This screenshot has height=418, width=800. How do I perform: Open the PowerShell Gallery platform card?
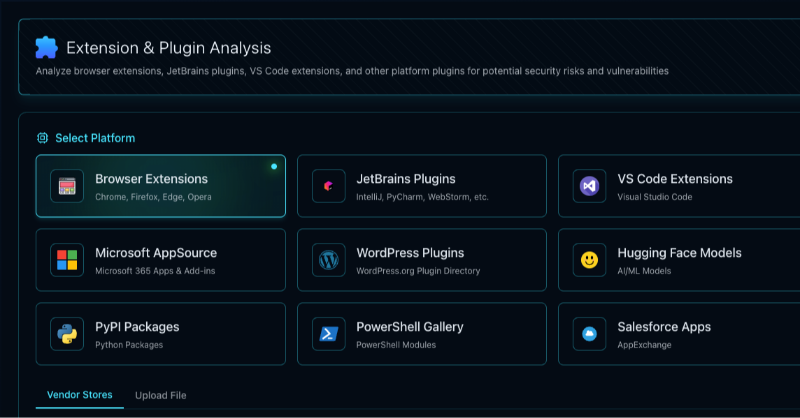pos(422,334)
